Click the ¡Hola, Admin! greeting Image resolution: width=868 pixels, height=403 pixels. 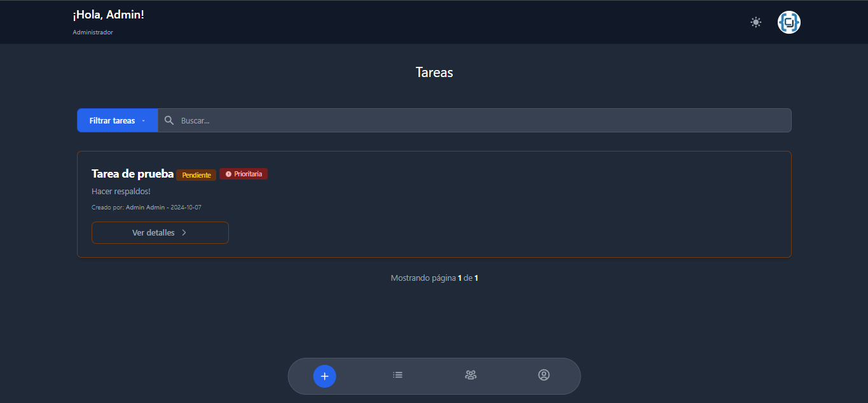108,15
